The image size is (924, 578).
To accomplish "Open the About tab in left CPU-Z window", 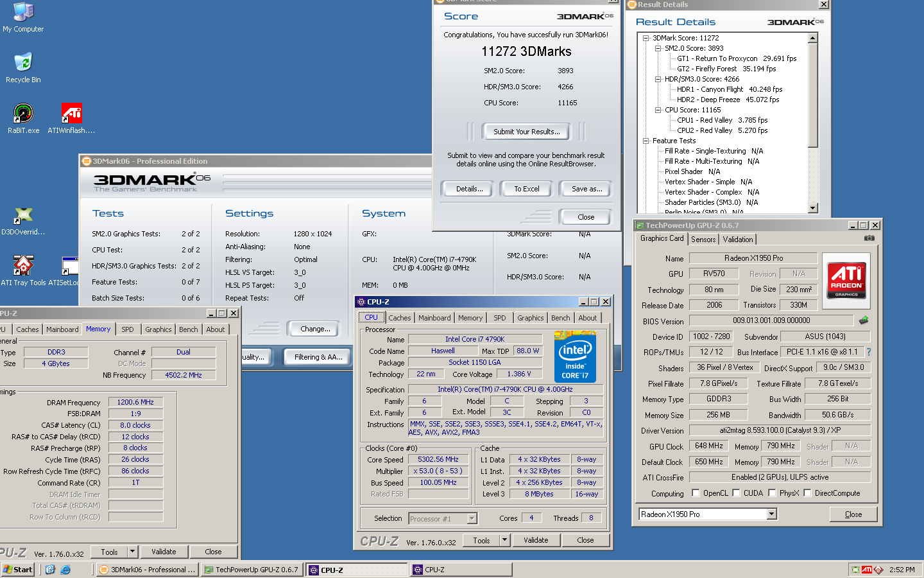I will 216,329.
